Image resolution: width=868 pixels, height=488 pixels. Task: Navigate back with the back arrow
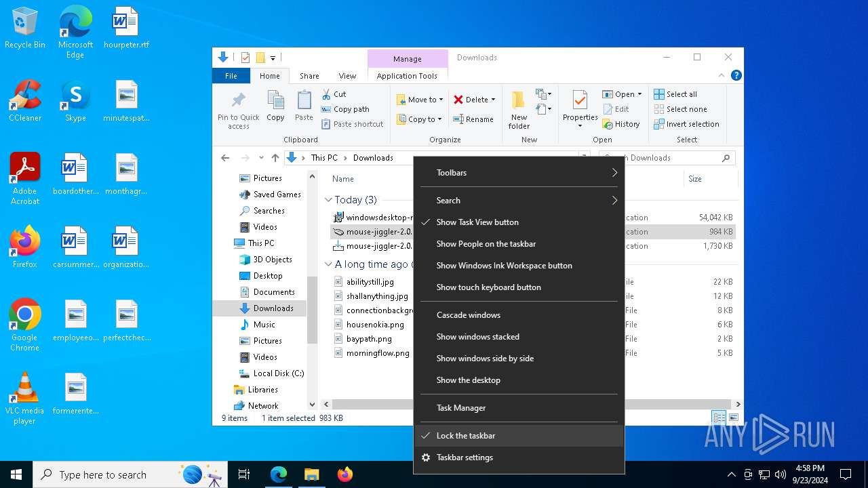[x=225, y=158]
